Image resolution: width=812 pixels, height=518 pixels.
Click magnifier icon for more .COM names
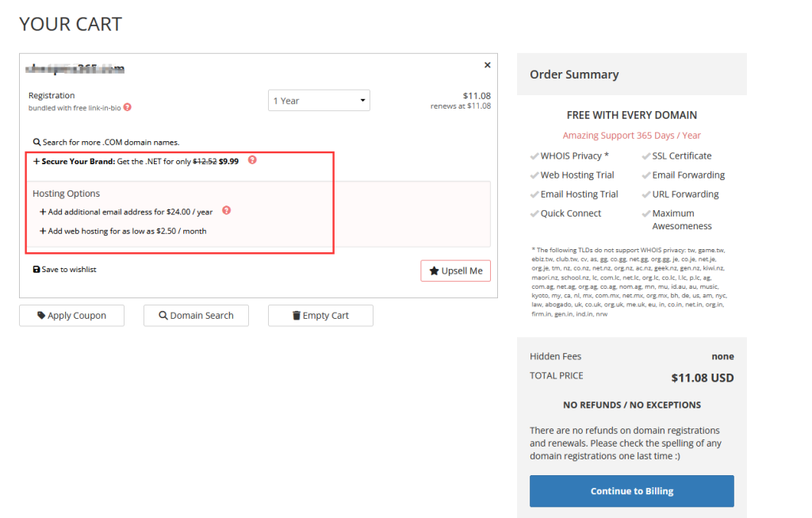pos(36,142)
